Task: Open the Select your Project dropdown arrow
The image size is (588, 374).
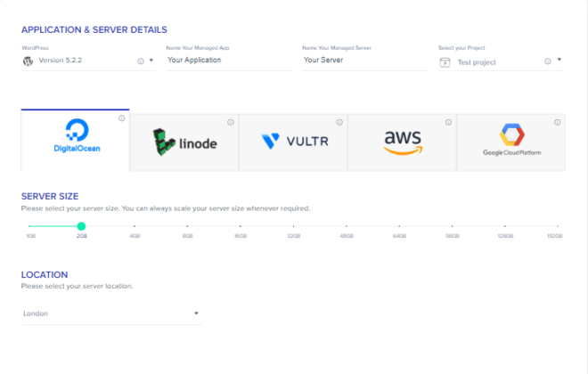Action: coord(559,59)
